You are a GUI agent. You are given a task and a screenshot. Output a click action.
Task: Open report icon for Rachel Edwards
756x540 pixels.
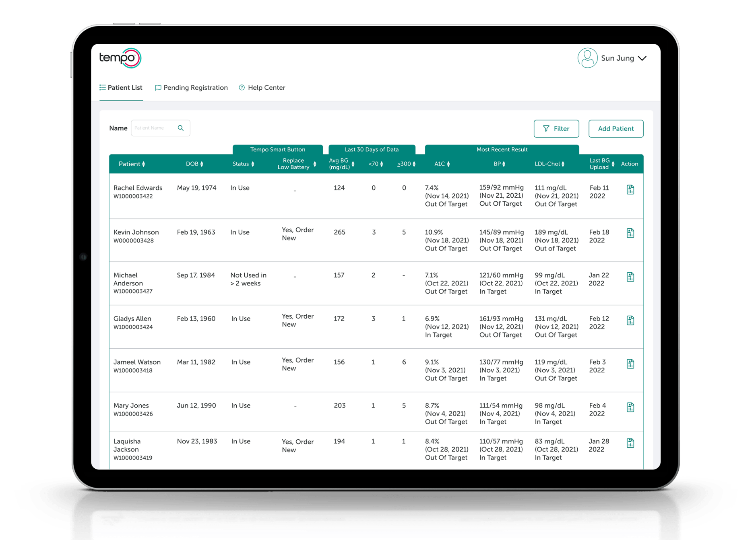(630, 190)
